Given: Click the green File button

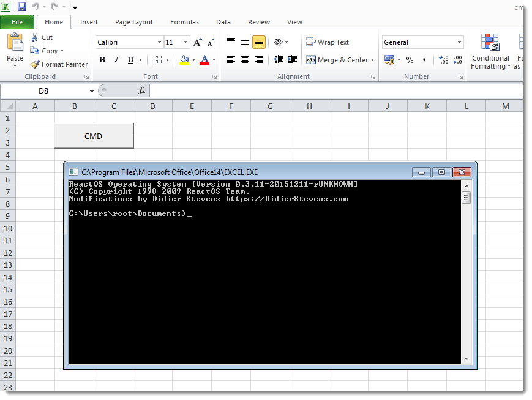Looking at the screenshot, I should click(17, 22).
